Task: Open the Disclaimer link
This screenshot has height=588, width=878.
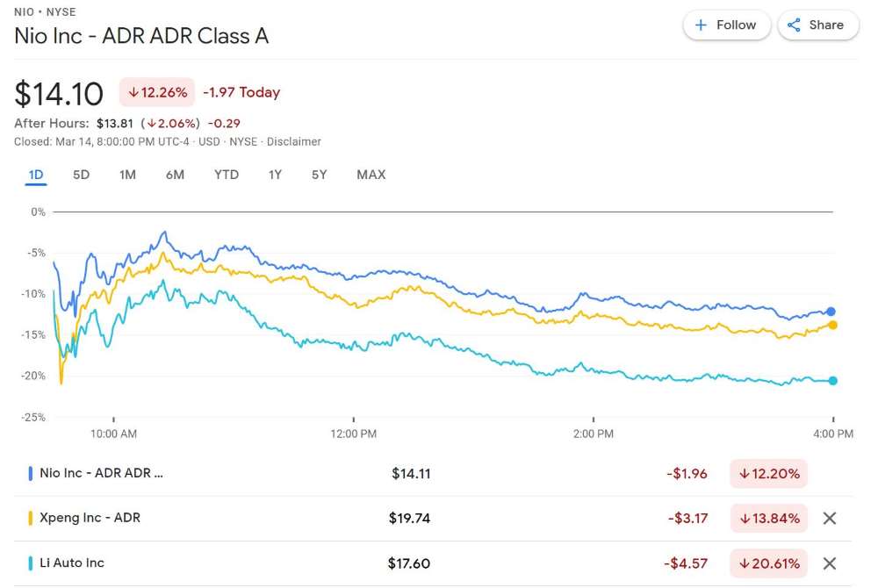Action: pos(294,141)
